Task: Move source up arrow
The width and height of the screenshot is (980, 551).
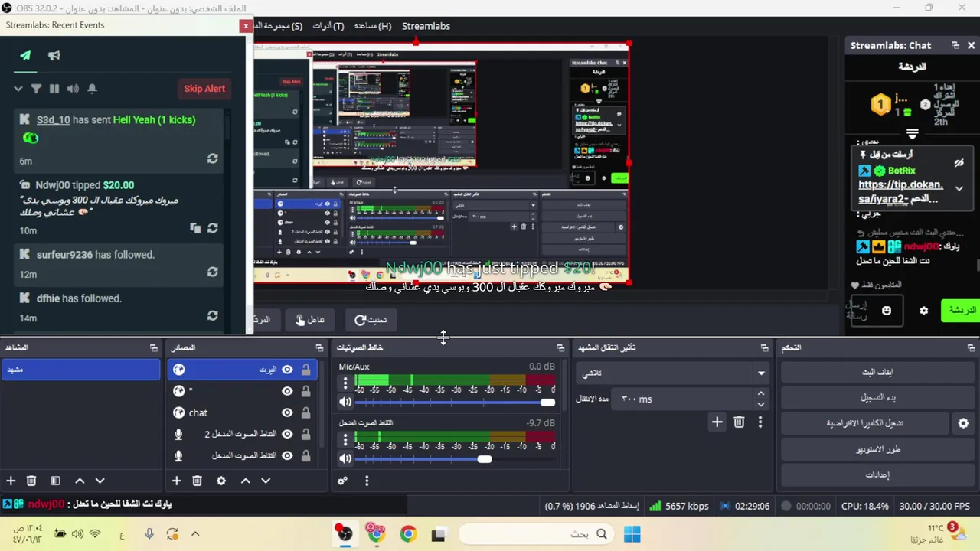Action: [x=245, y=481]
